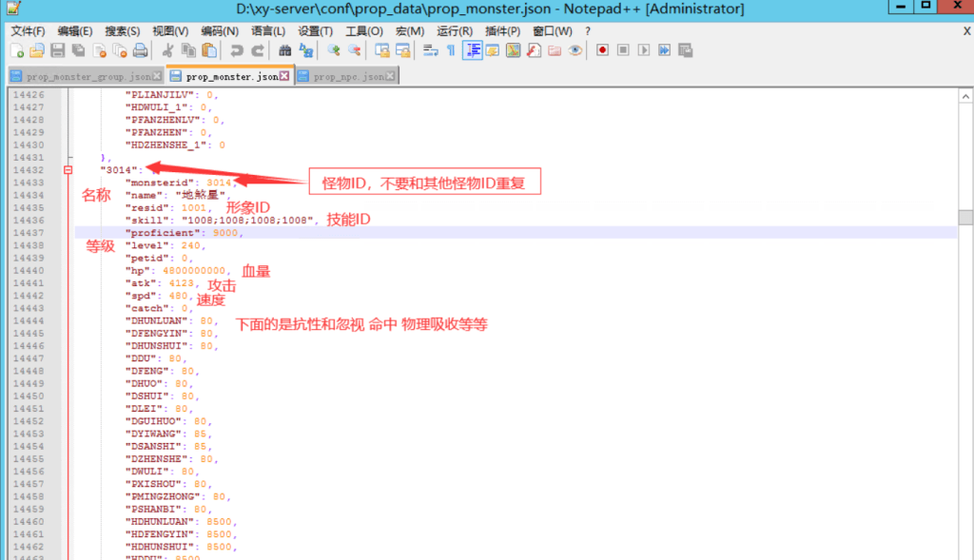This screenshot has height=560, width=974.
Task: Click the vertical scrollbar thumb
Action: pos(965,217)
